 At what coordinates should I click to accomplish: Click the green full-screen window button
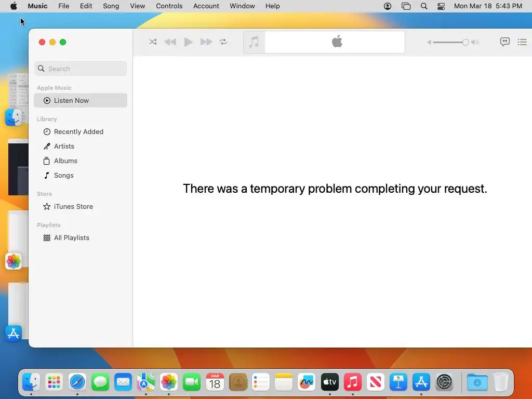coord(63,42)
